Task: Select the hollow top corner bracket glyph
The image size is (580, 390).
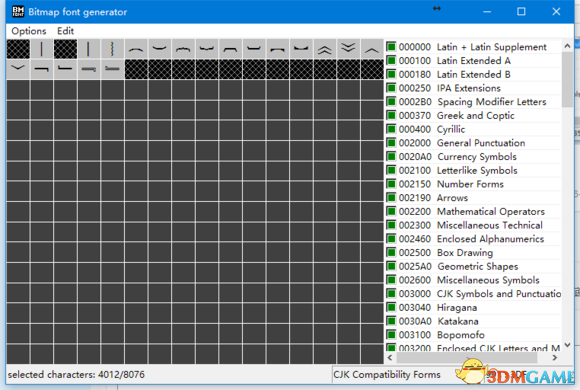Action: [x=88, y=69]
